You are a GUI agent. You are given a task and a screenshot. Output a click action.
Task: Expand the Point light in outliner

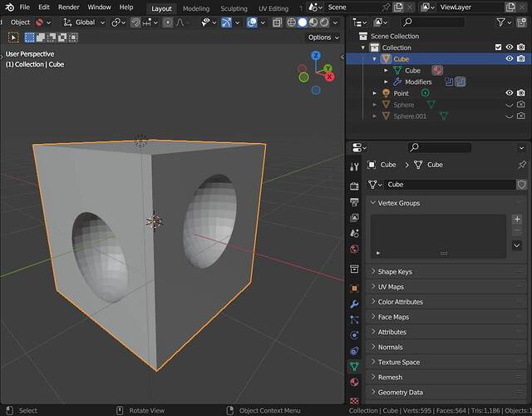[x=375, y=93]
